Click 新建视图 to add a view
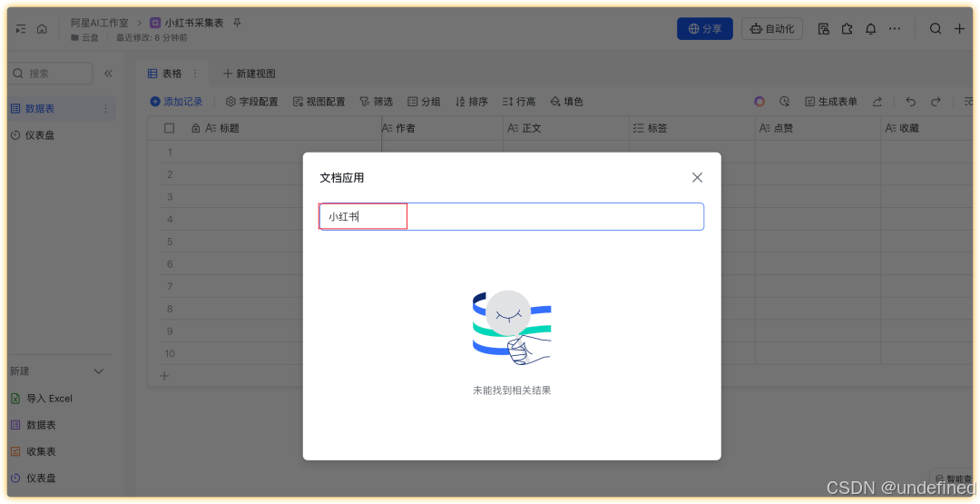980x504 pixels. click(x=250, y=74)
